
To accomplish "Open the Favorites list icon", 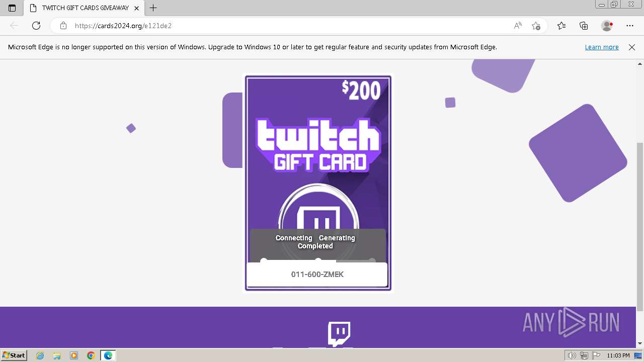I will (561, 26).
